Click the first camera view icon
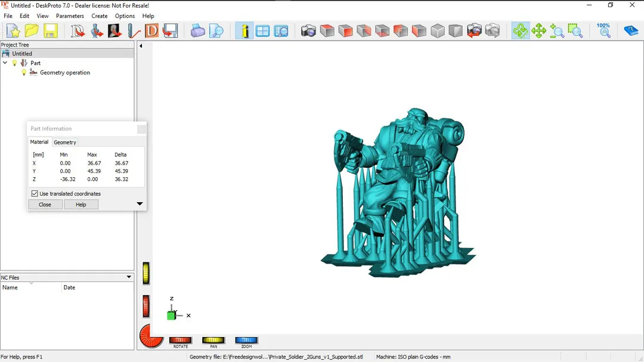This screenshot has height=362, width=644. (308, 31)
